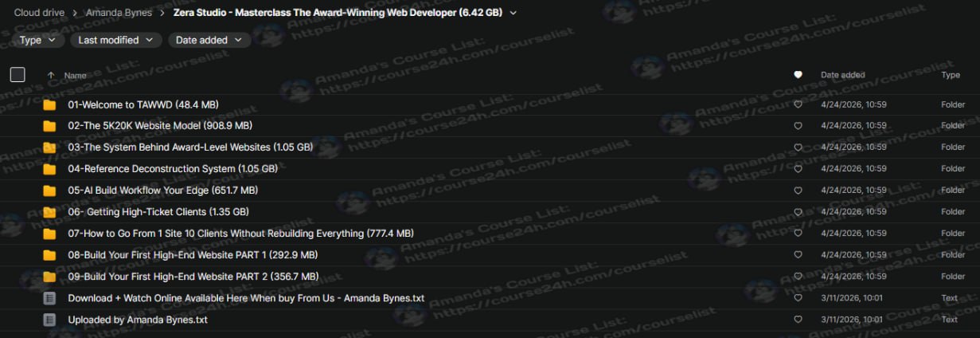Click folder icon for 09-Build Your First High-End Website PART 2
Viewport: 980px width, 338px height.
[x=49, y=277]
